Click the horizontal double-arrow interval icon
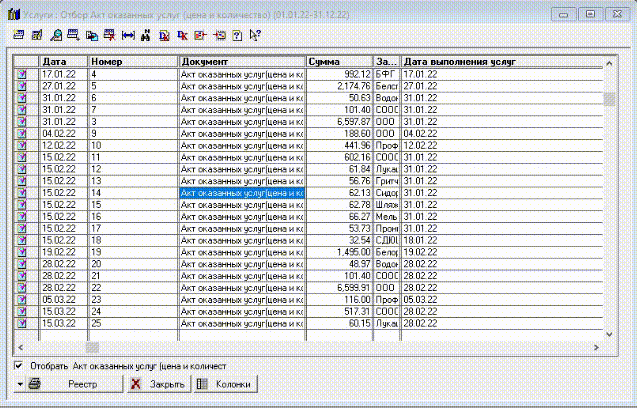The width and height of the screenshot is (637, 408). tap(129, 35)
